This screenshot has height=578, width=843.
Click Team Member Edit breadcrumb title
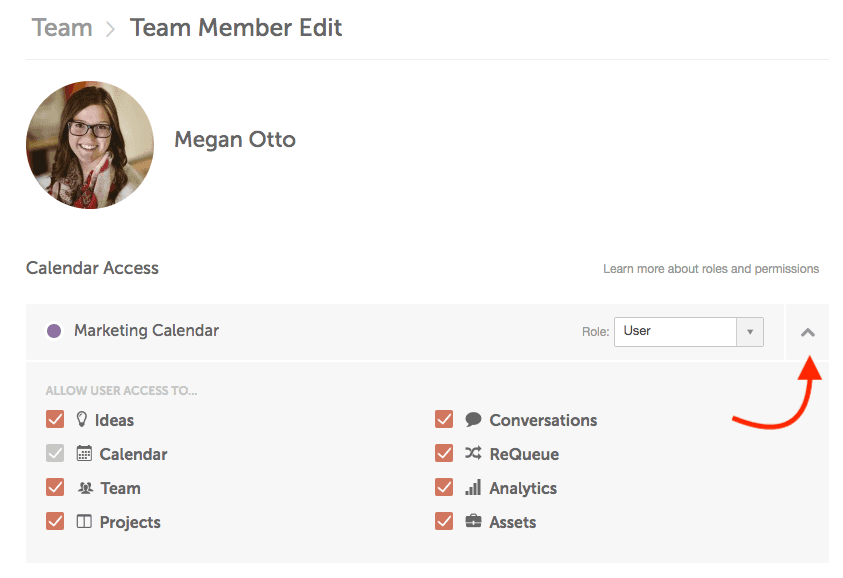click(x=236, y=28)
